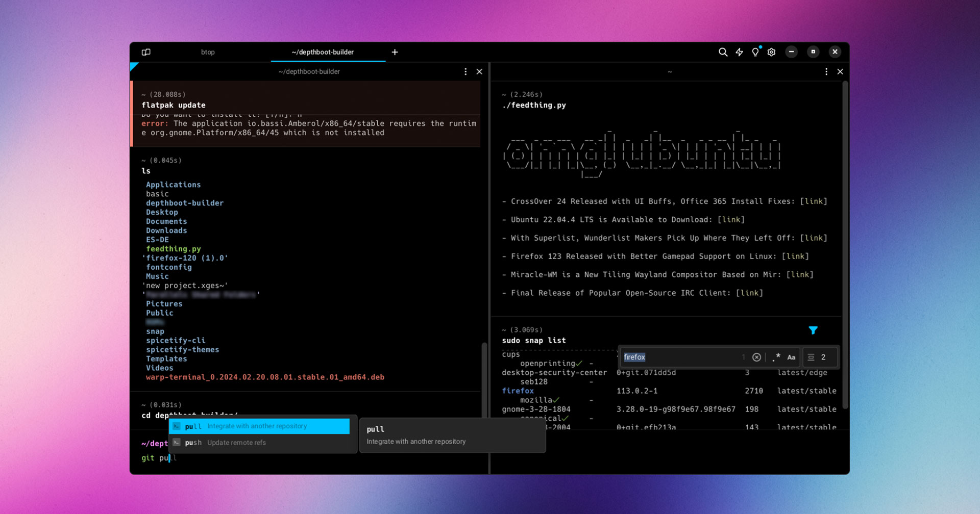
Task: Open Warp AI lightning bolt icon
Action: click(x=739, y=52)
